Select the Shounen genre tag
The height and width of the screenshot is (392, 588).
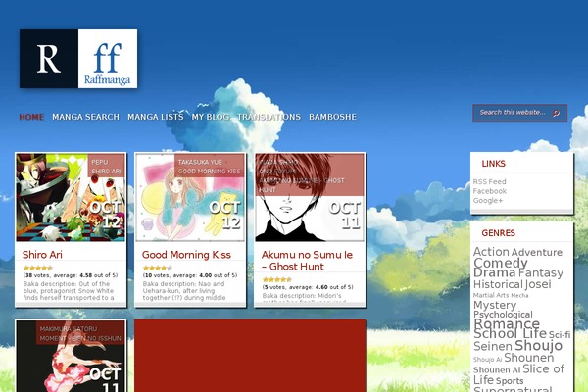(529, 358)
